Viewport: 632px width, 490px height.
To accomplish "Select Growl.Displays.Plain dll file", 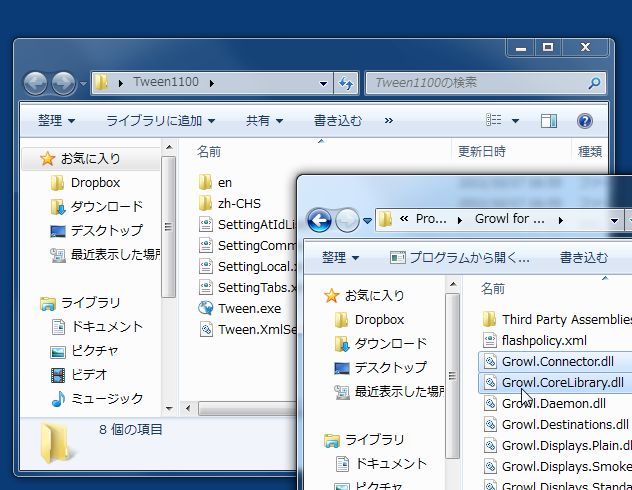I will 557,445.
